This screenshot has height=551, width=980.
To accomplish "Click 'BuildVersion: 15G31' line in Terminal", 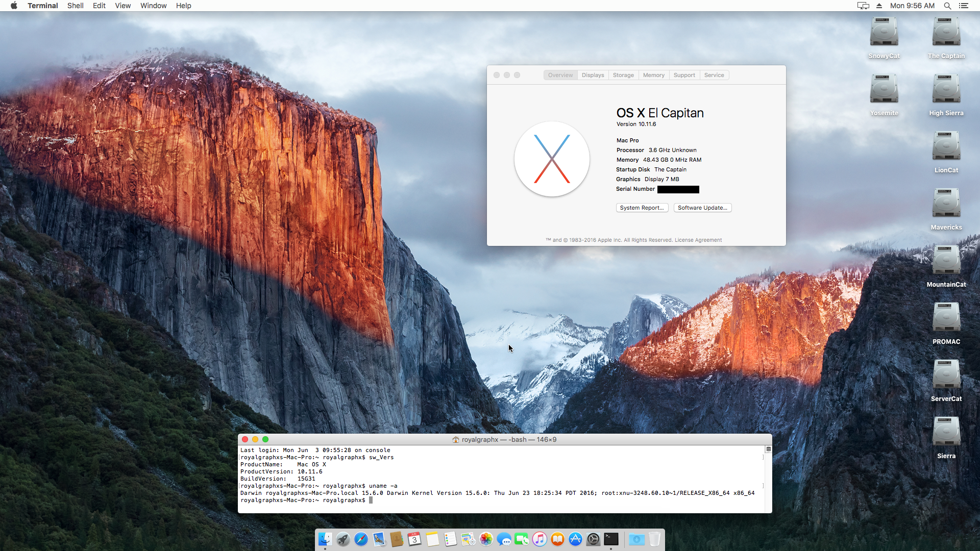I will [278, 479].
